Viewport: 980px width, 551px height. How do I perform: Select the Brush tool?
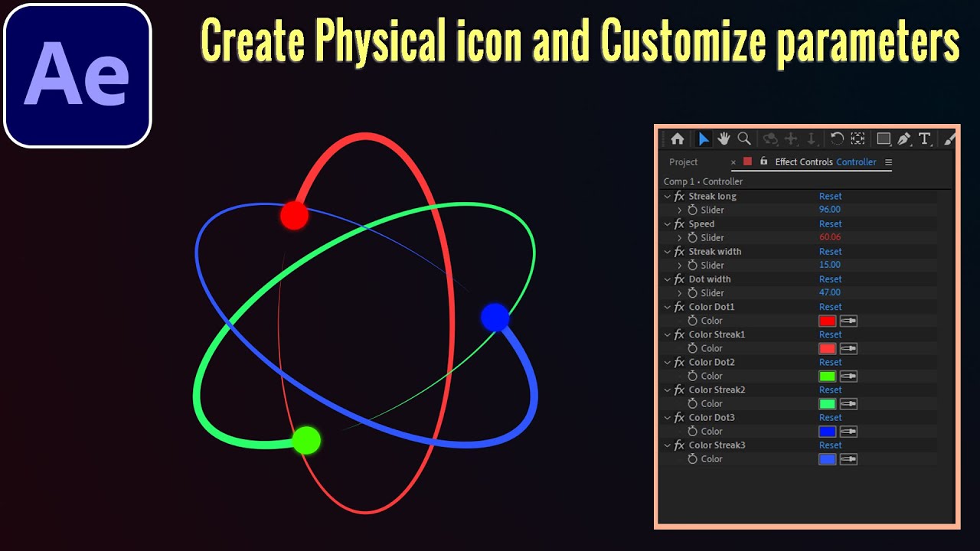950,139
